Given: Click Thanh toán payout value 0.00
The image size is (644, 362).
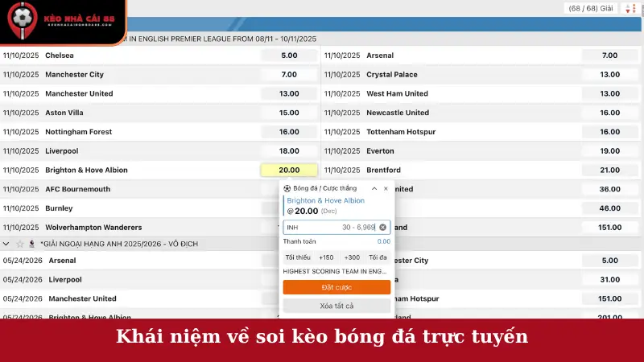Looking at the screenshot, I should point(384,241).
